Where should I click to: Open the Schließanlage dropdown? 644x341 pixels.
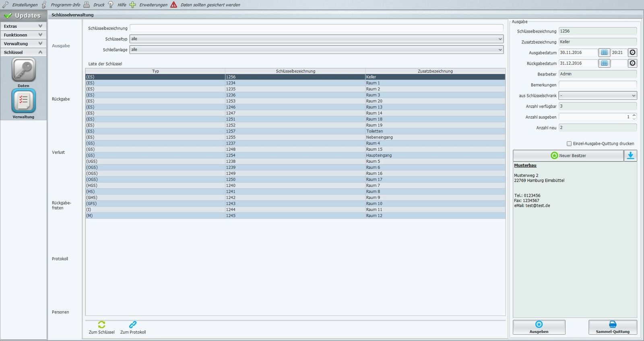click(316, 49)
